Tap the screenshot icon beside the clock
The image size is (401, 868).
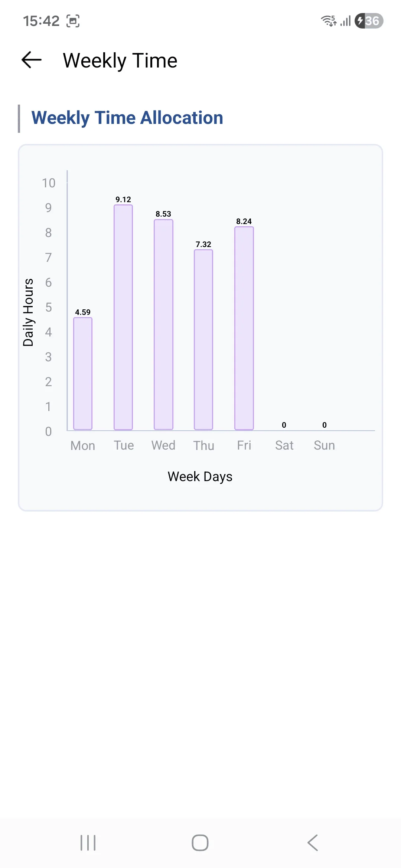pyautogui.click(x=73, y=21)
